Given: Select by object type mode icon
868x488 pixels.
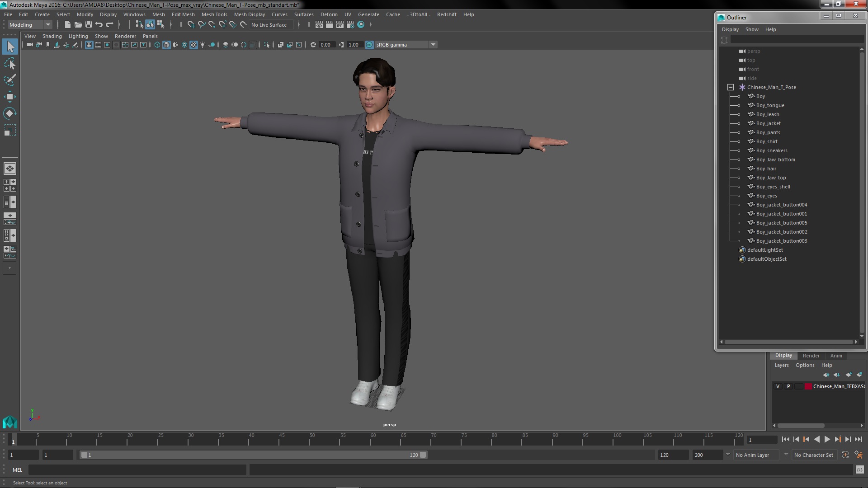Looking at the screenshot, I should click(150, 25).
